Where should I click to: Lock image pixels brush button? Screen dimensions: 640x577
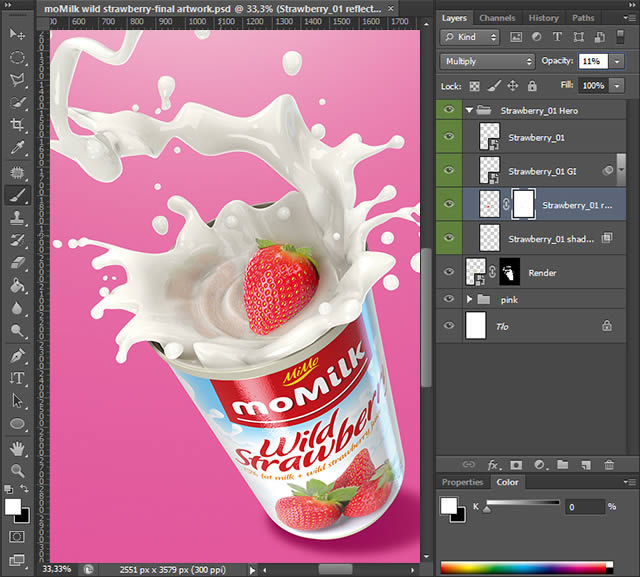point(494,86)
